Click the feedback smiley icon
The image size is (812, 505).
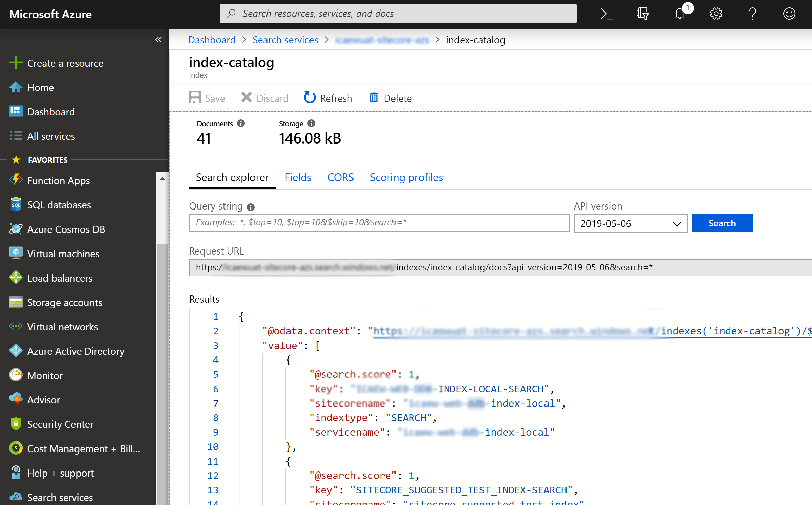pyautogui.click(x=789, y=14)
